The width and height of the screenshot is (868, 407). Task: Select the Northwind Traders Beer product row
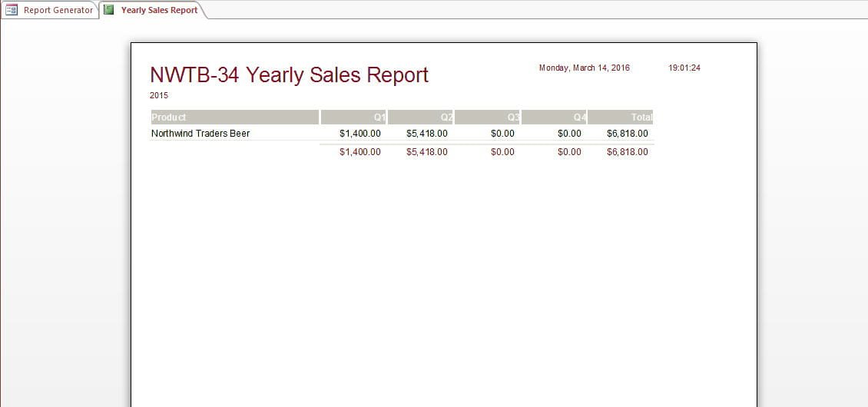click(402, 134)
